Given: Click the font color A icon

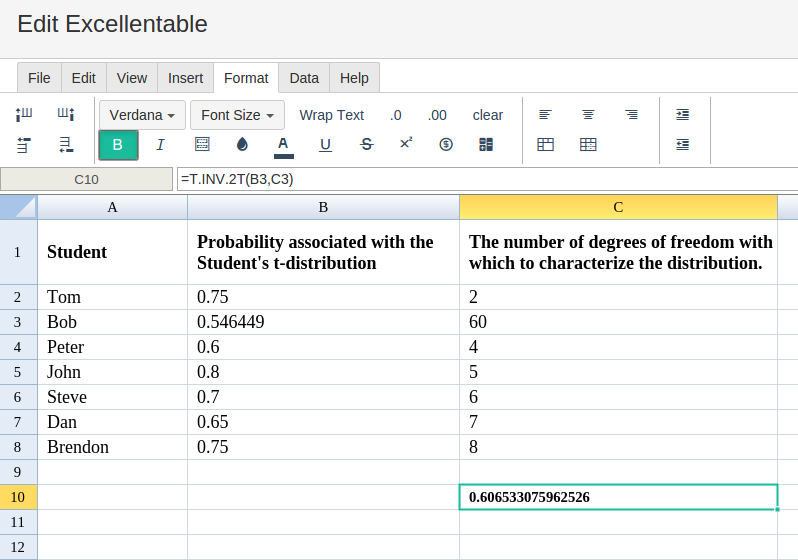Looking at the screenshot, I should click(283, 145).
